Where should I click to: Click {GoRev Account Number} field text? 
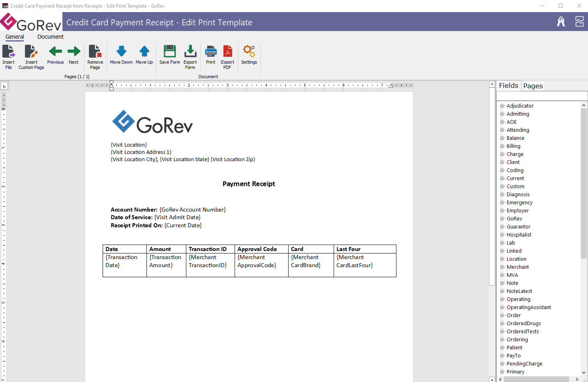pos(193,210)
